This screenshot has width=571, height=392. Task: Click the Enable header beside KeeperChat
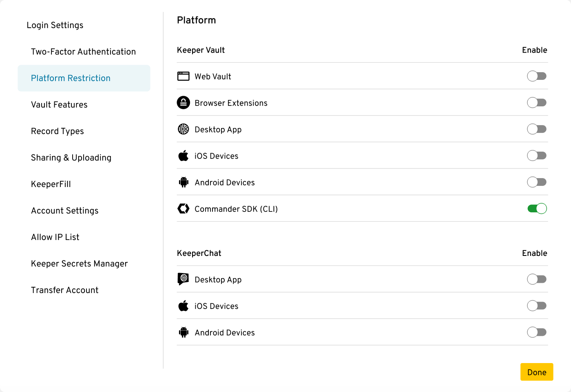click(535, 253)
